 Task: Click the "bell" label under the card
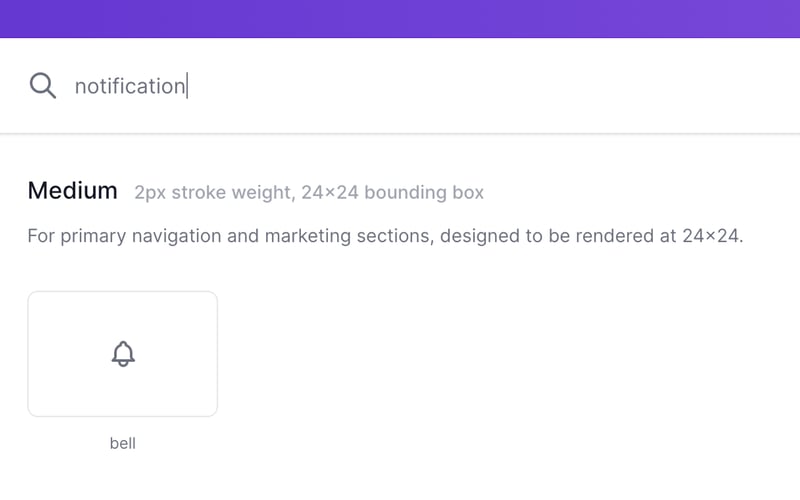tap(122, 443)
